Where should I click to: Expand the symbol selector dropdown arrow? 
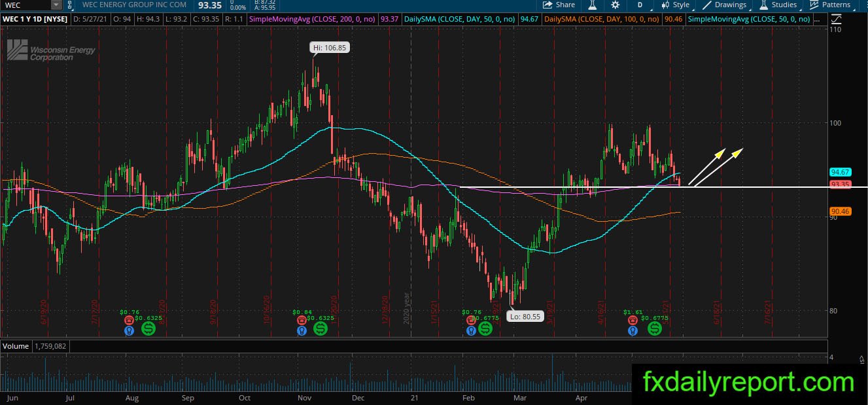[57, 5]
